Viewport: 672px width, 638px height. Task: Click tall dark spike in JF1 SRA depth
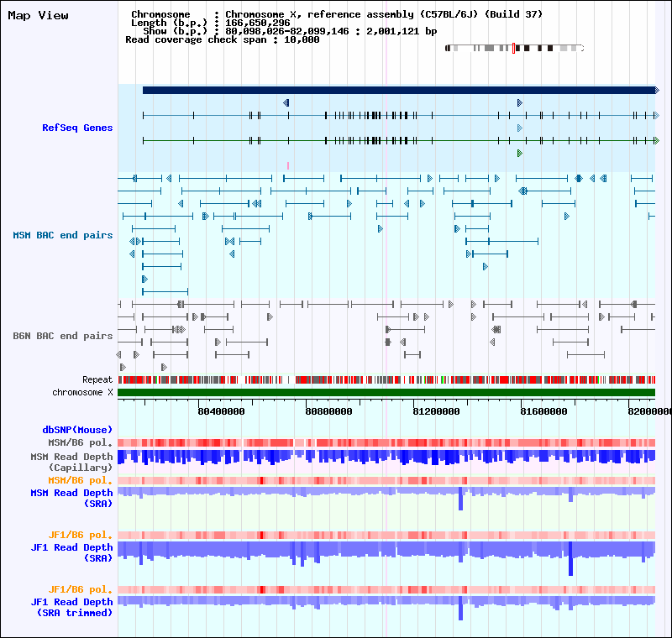pyautogui.click(x=570, y=559)
